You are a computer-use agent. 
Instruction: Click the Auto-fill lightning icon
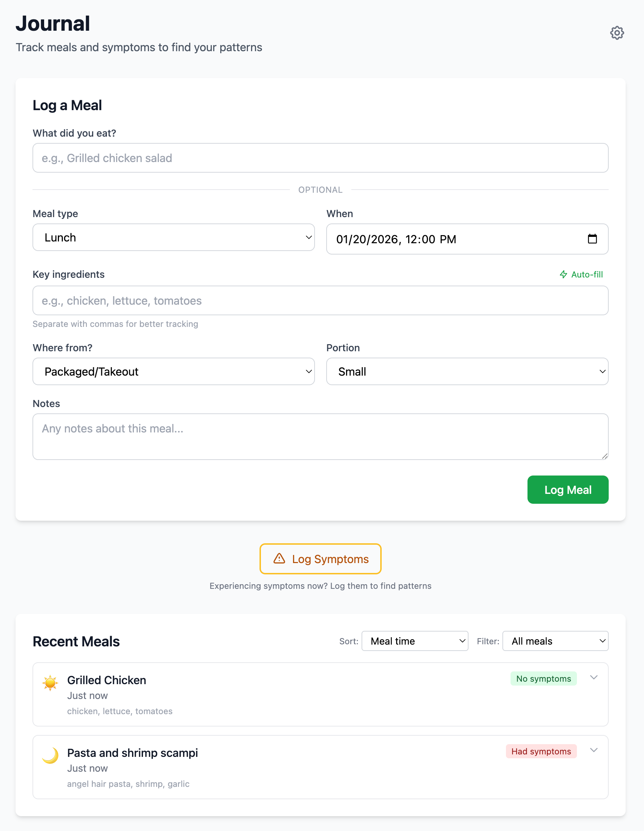[x=564, y=274]
